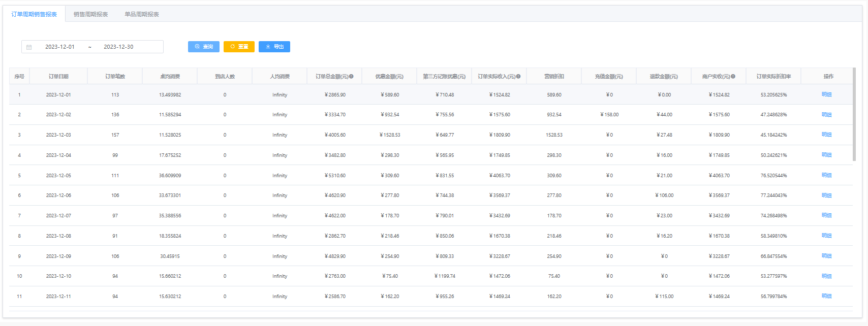Open the 单品周期报表 tab
This screenshot has width=868, height=326.
point(142,14)
